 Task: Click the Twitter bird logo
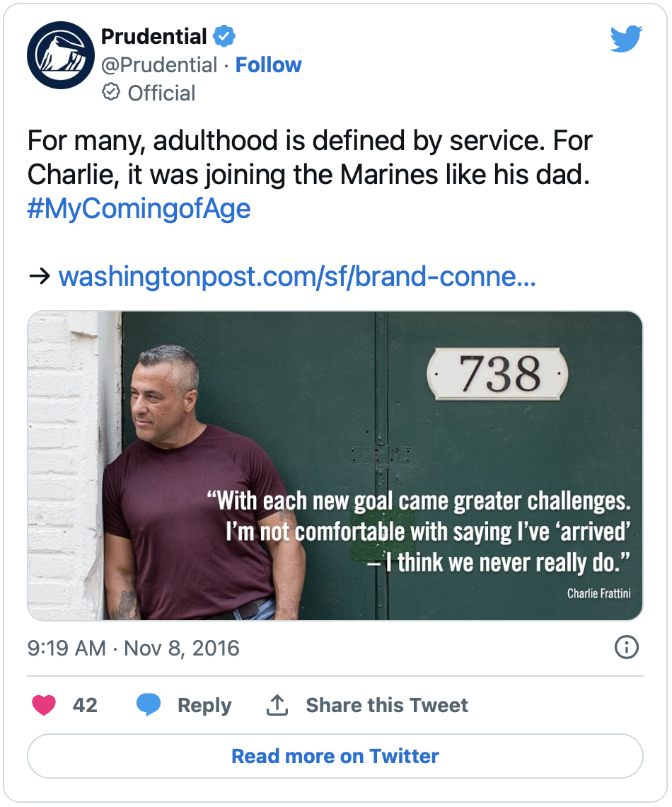click(626, 39)
